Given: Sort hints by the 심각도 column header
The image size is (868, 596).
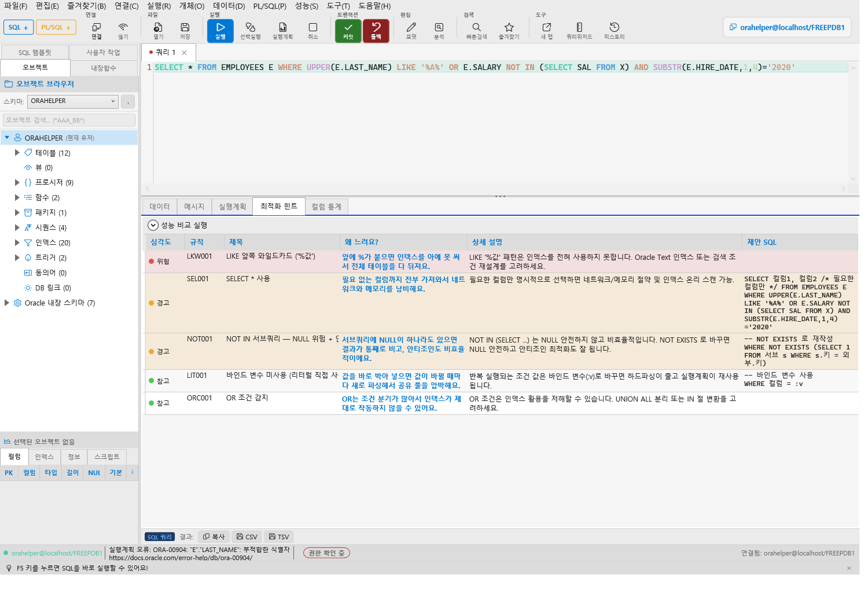Looking at the screenshot, I should click(164, 242).
